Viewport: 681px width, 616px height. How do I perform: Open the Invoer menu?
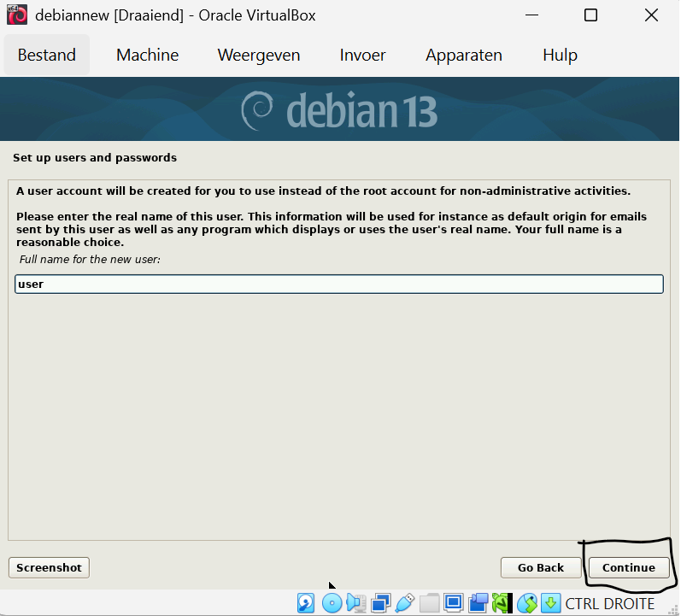click(x=362, y=56)
